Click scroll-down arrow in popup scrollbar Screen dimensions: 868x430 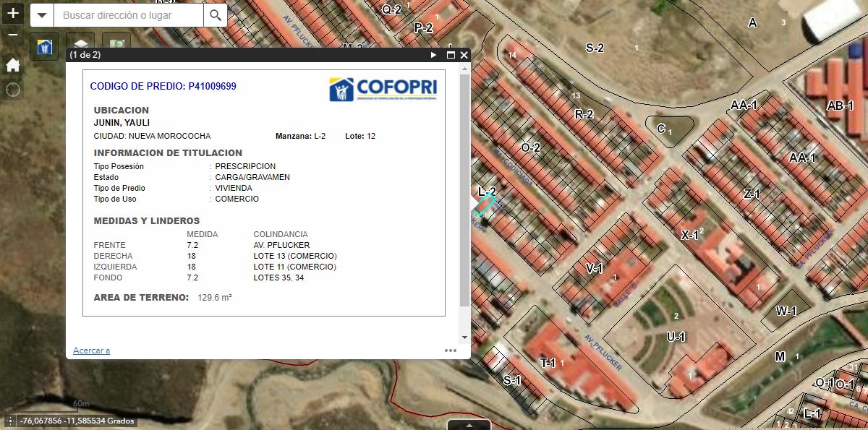point(464,337)
